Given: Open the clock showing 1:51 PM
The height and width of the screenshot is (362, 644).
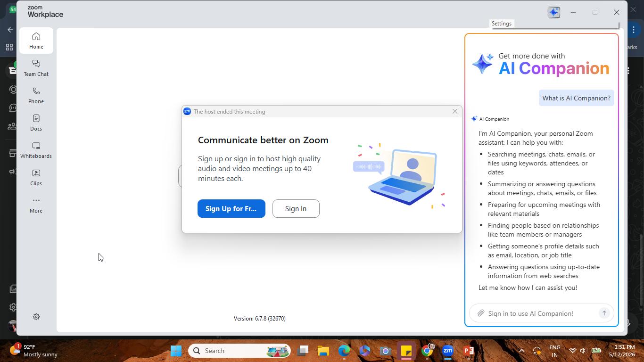Looking at the screenshot, I should [621, 351].
